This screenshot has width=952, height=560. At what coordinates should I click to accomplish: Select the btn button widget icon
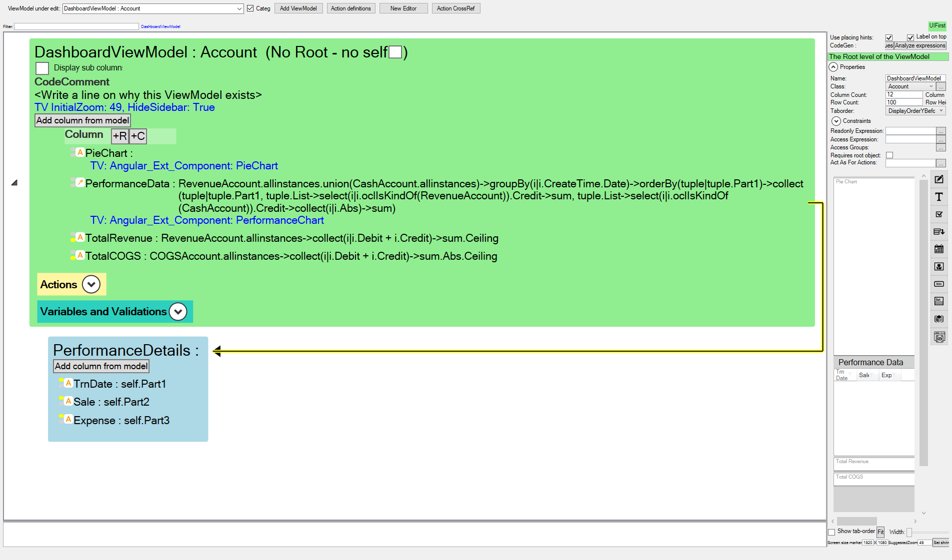[x=939, y=284]
